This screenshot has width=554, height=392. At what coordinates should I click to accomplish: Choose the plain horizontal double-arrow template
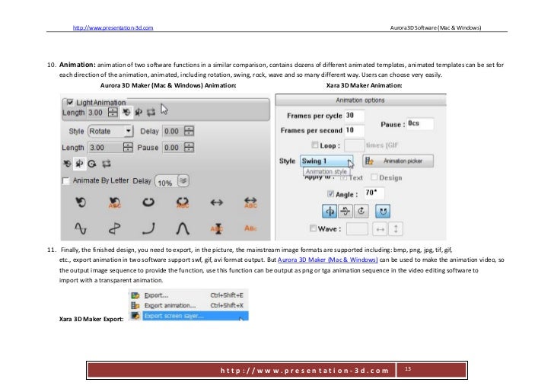tap(217, 202)
